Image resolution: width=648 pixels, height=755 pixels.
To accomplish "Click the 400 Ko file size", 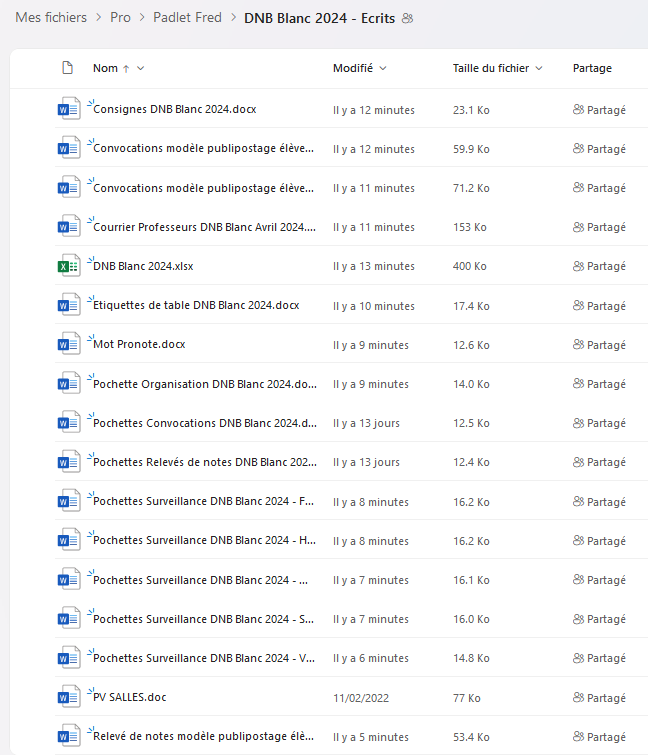I will pos(470,266).
